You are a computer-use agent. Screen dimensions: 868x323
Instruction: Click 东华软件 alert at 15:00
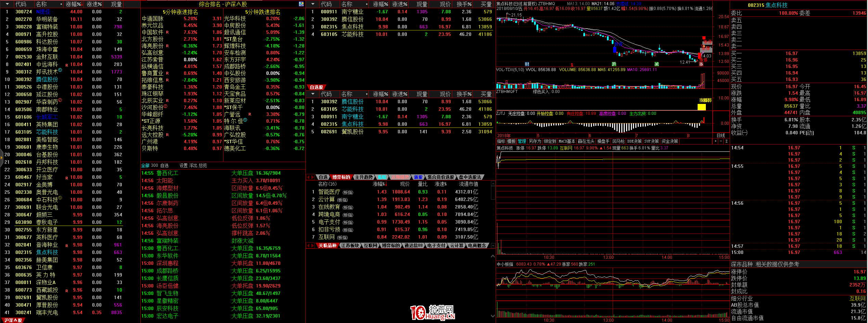(167, 256)
